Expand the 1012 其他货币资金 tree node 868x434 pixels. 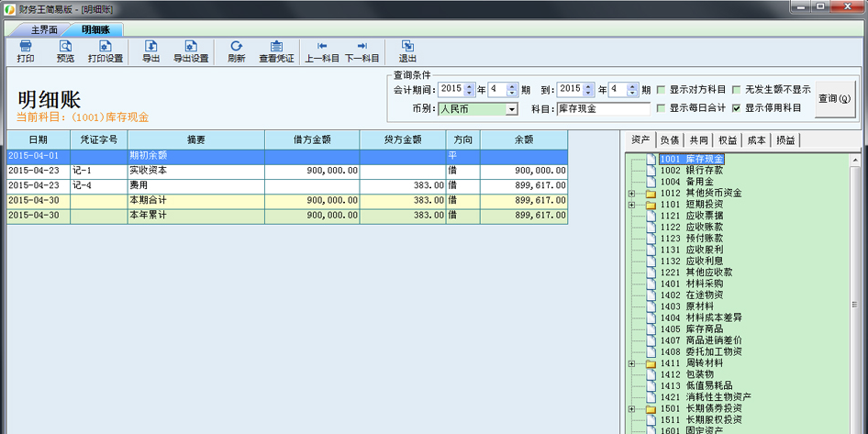coord(631,194)
